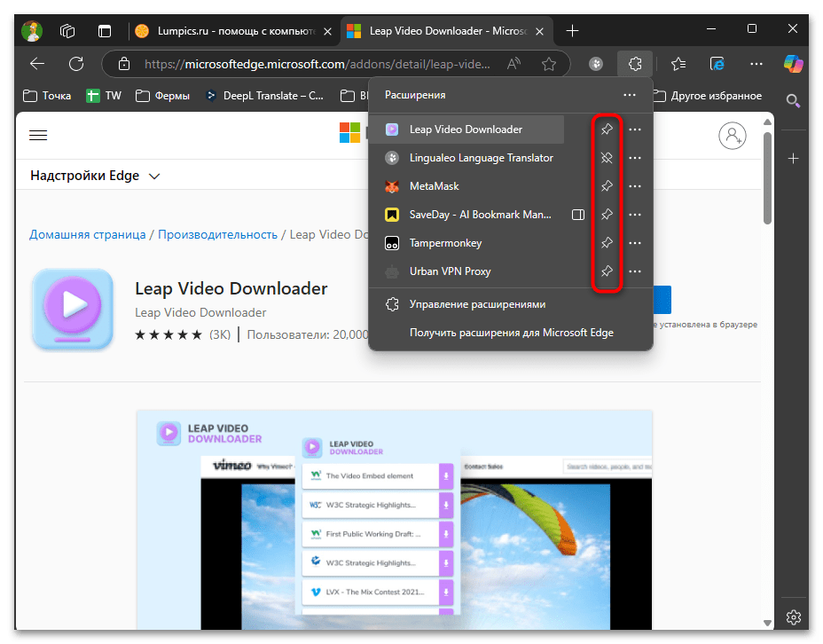Open the page hamburger menu
This screenshot has height=644, width=823.
38,136
